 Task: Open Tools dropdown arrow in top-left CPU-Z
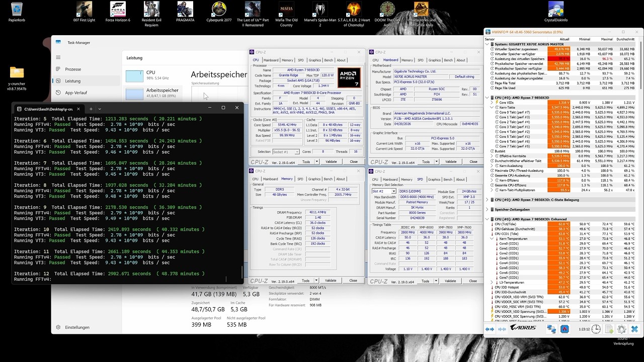coord(316,162)
